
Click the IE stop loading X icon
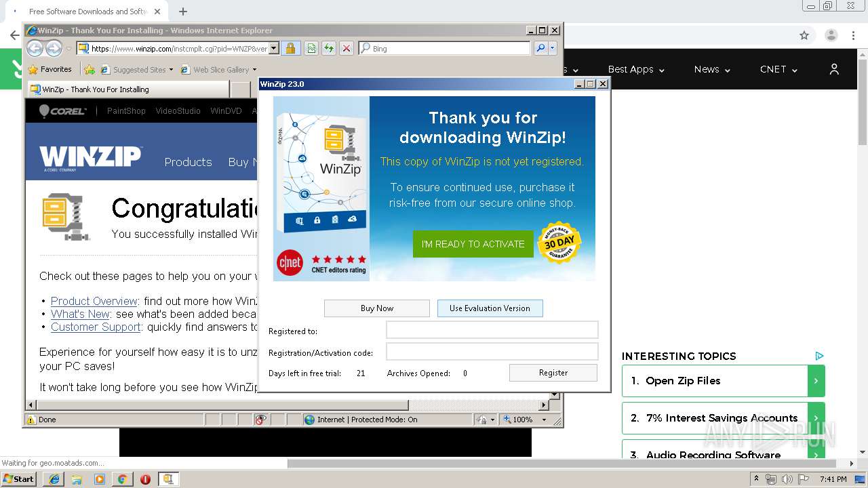pyautogui.click(x=347, y=48)
